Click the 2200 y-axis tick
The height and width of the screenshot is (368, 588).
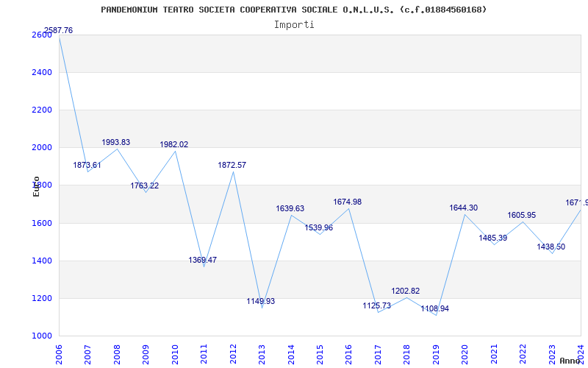40,110
